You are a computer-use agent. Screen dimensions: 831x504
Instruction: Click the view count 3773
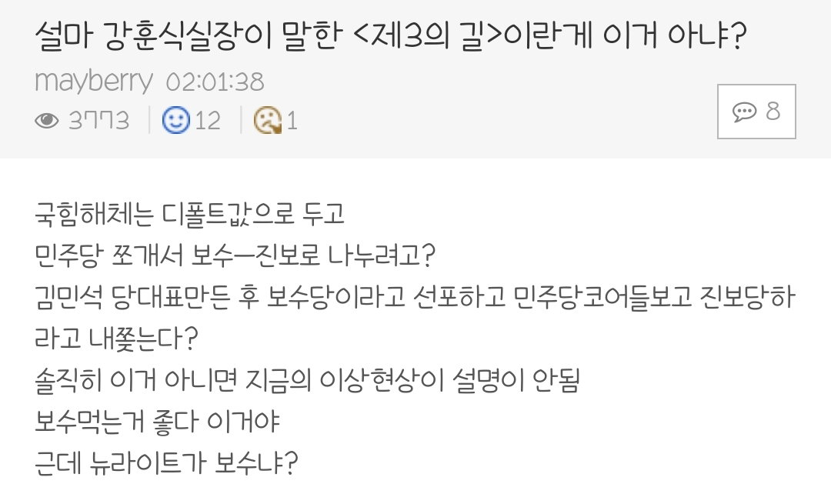coord(99,121)
